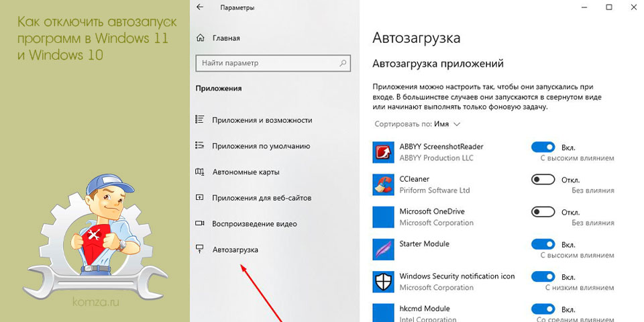
Task: Click the Starter Module feather icon
Action: (x=383, y=250)
